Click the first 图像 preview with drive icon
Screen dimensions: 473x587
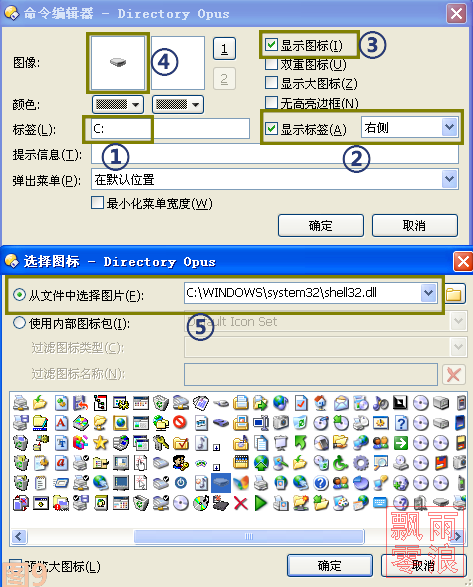[x=118, y=63]
